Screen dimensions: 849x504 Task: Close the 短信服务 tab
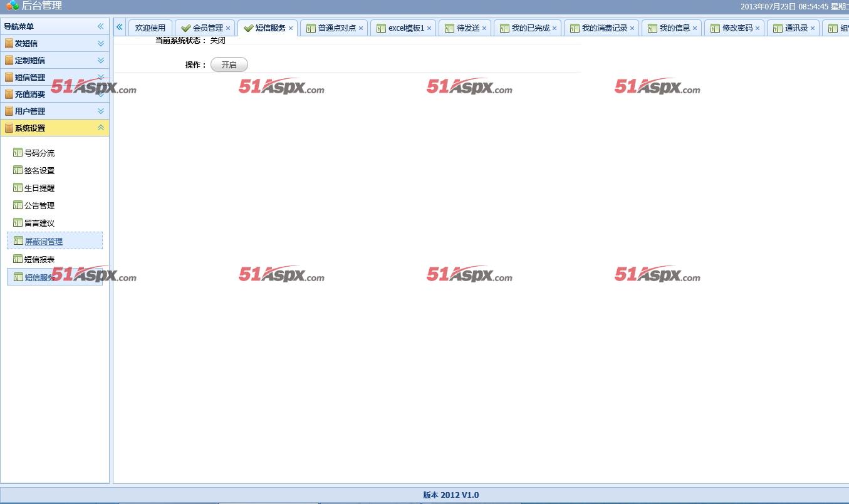click(x=291, y=28)
